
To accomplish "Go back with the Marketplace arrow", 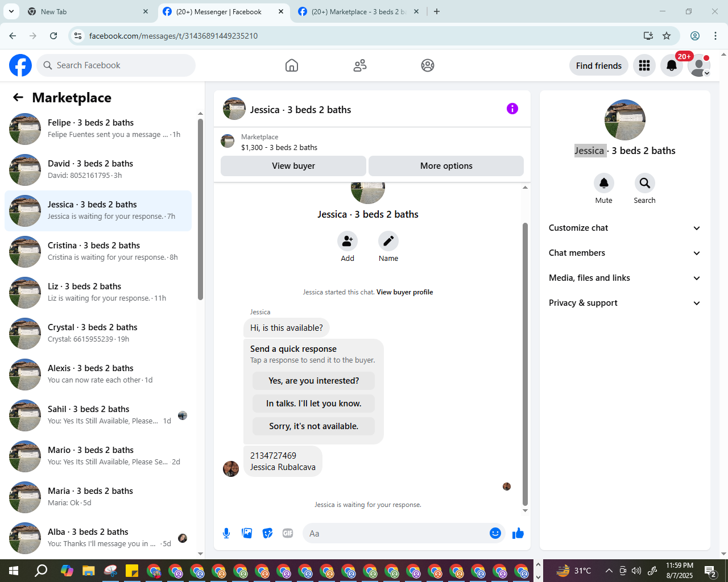I will click(18, 97).
